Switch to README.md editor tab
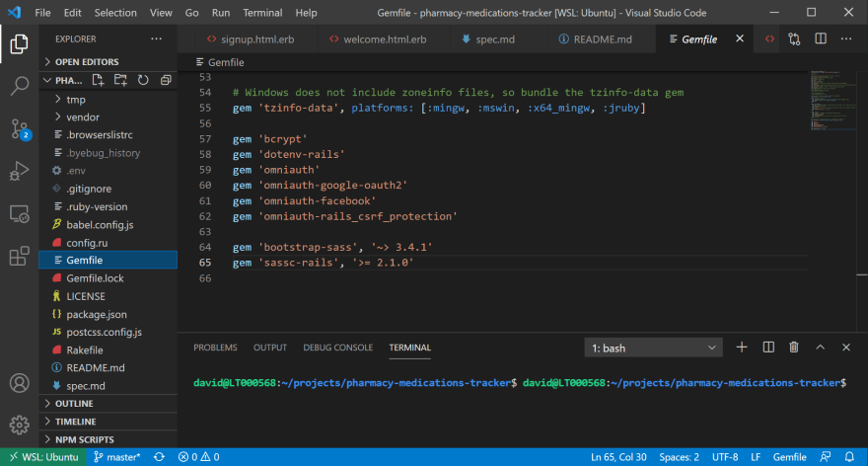This screenshot has height=466, width=868. (x=596, y=39)
